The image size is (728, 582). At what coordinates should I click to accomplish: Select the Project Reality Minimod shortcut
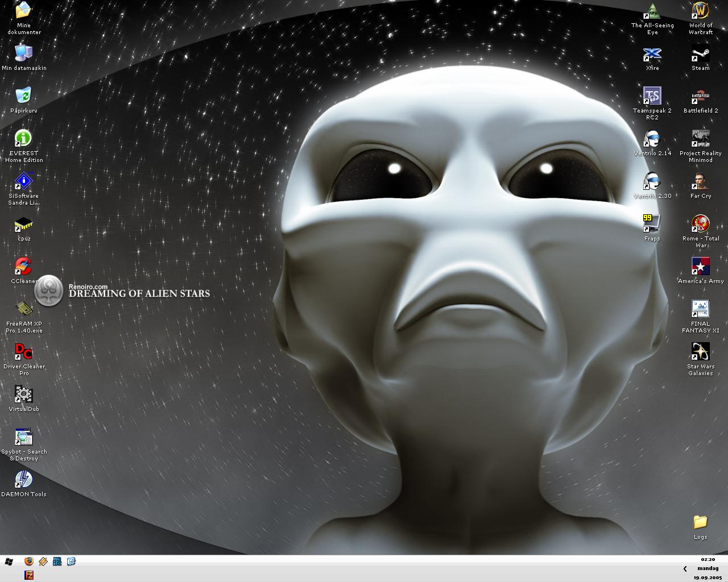(x=700, y=139)
